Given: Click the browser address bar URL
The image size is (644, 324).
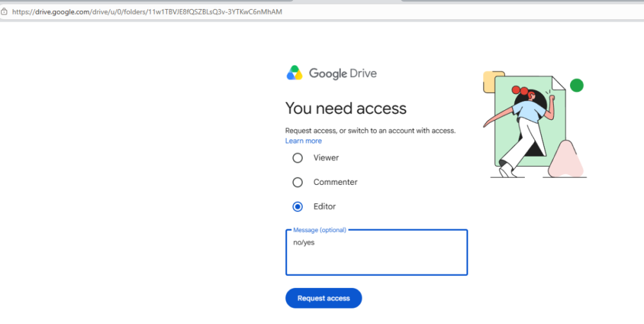Looking at the screenshot, I should point(147,12).
